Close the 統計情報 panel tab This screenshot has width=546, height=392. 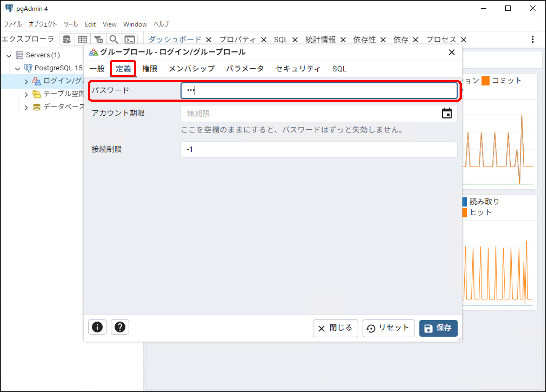(x=343, y=40)
